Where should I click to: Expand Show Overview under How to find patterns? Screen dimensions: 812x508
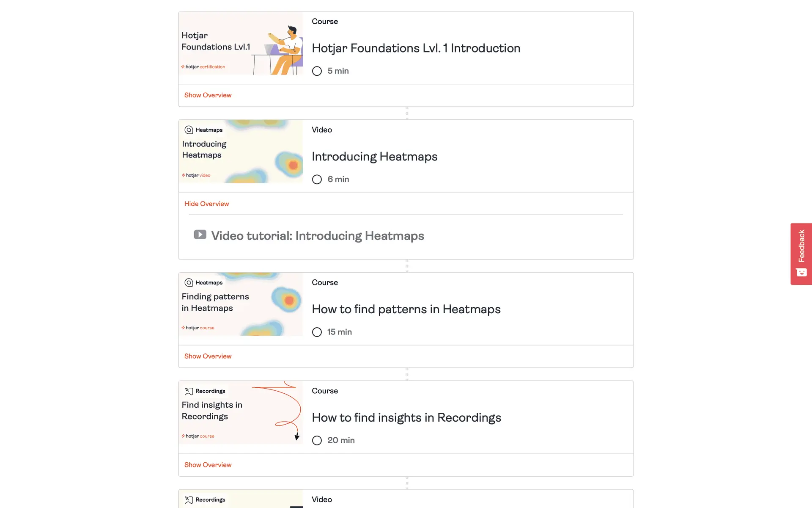[208, 356]
